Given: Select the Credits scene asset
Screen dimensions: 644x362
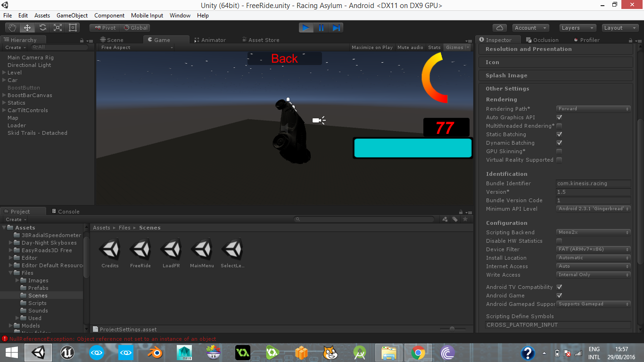Looking at the screenshot, I should (x=110, y=254).
